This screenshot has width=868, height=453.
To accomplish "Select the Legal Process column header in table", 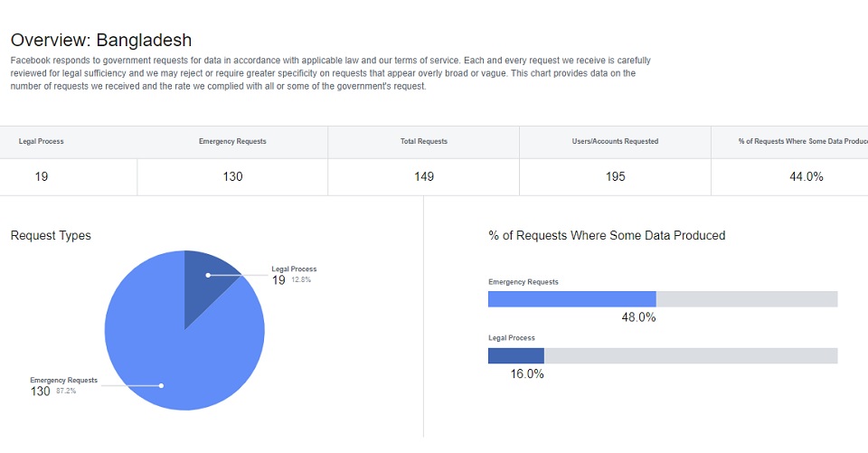I will point(42,142).
